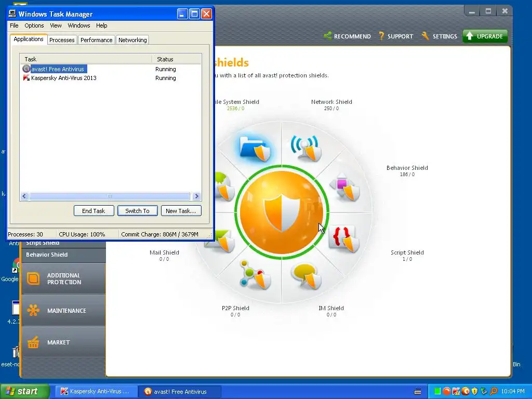Open the Behavior Shield icon in the wheel
532x399 pixels.
345,187
